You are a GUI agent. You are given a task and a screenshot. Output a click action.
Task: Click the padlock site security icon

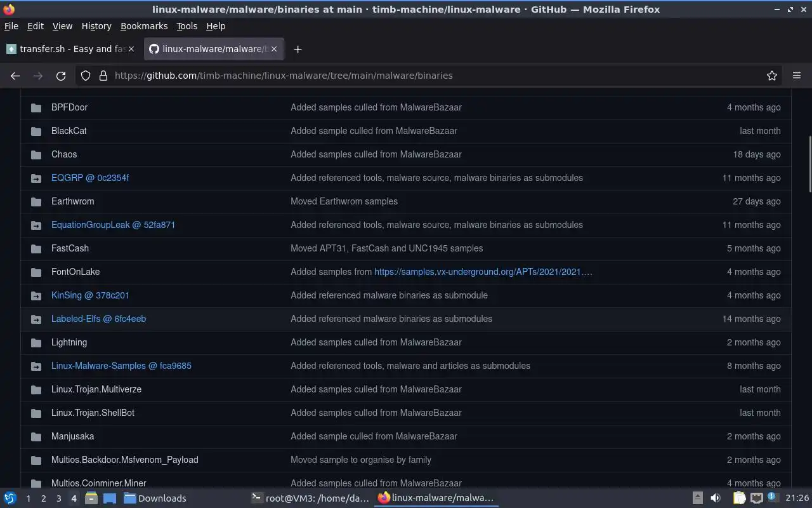click(103, 76)
